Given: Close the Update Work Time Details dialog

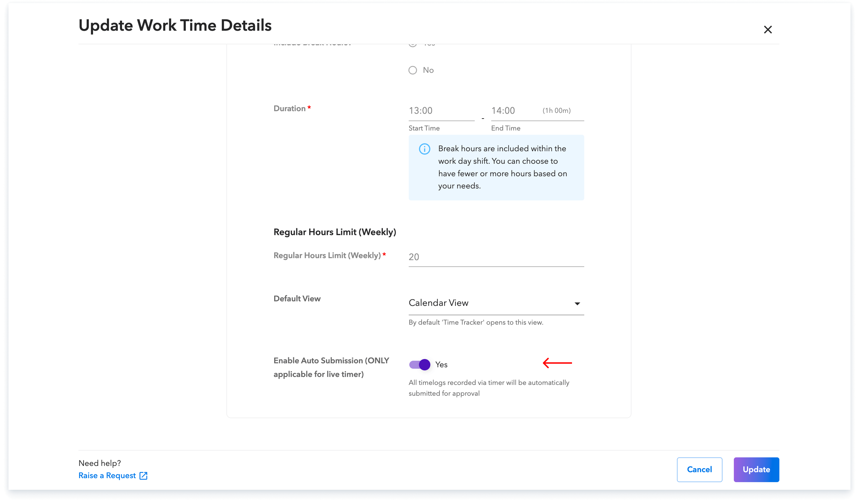Looking at the screenshot, I should coord(768,30).
